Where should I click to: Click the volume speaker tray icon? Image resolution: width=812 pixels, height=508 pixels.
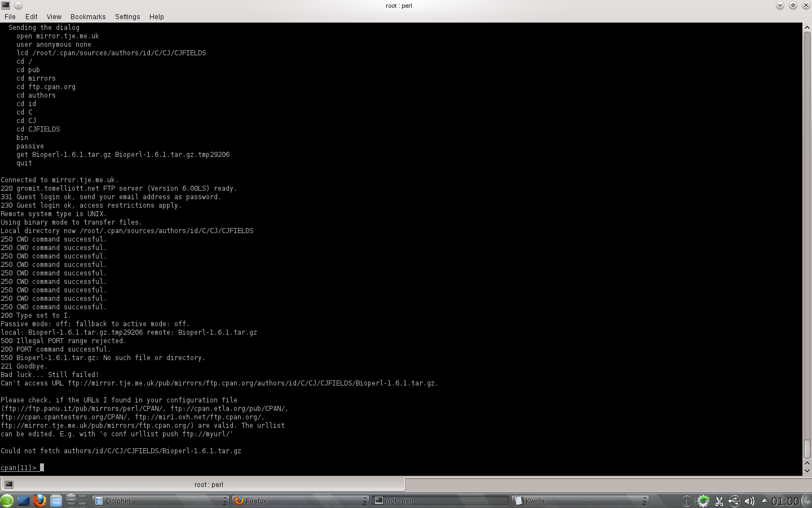(x=749, y=501)
